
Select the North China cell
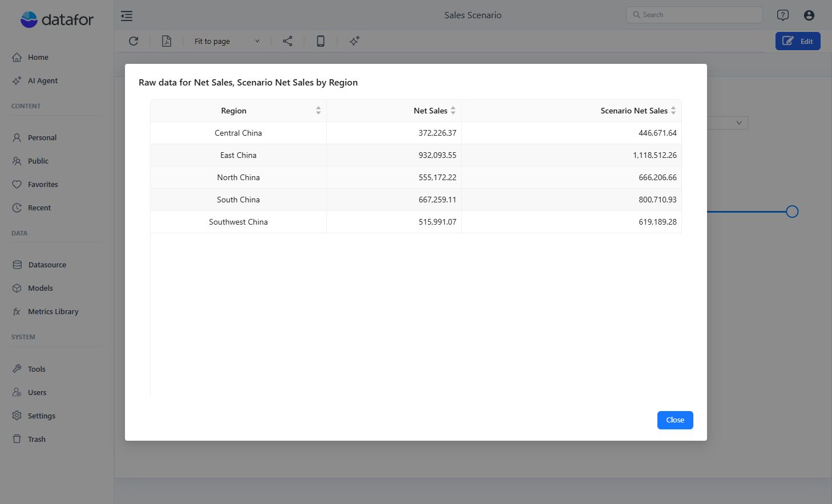pos(239,177)
